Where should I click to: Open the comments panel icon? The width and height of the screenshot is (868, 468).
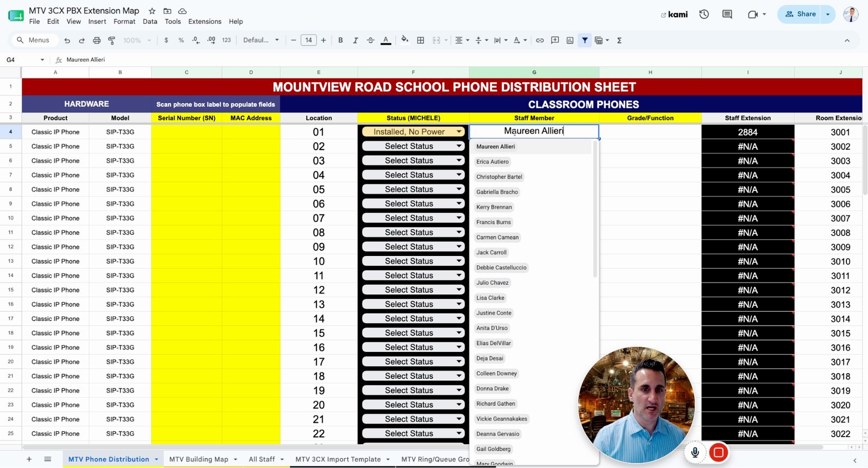(727, 14)
